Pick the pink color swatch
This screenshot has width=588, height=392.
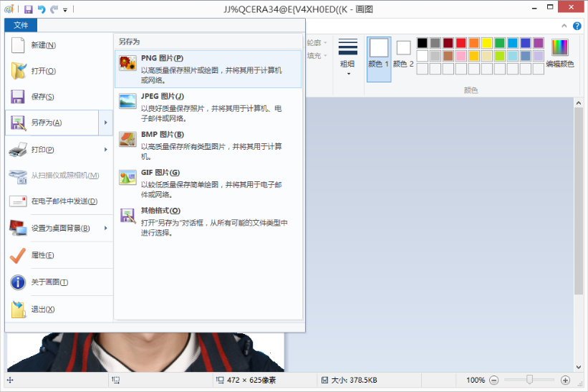pos(461,56)
